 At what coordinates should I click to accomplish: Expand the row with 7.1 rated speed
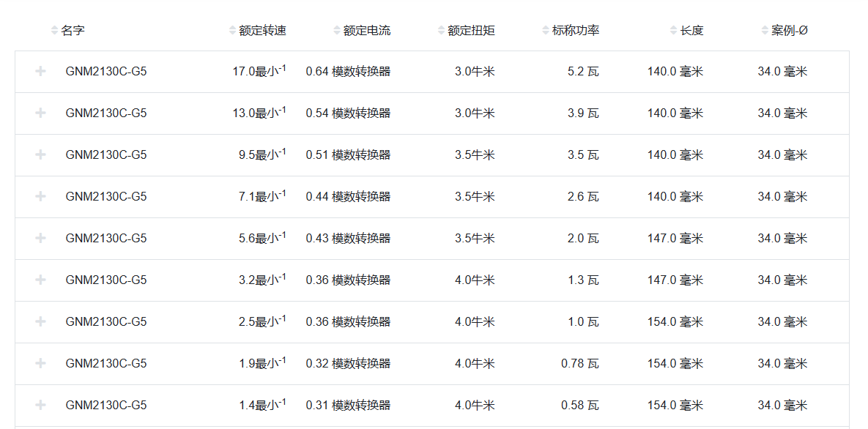point(41,197)
